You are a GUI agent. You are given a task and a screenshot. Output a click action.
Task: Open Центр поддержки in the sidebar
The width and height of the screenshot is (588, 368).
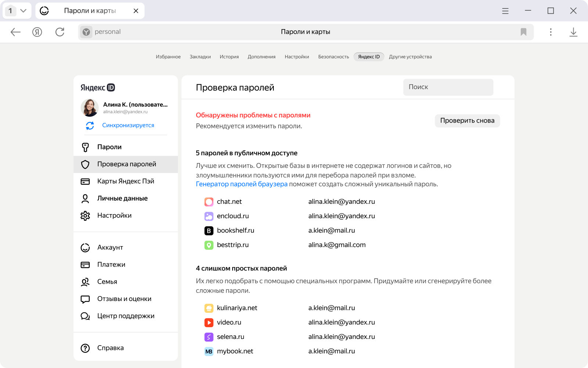pos(126,316)
